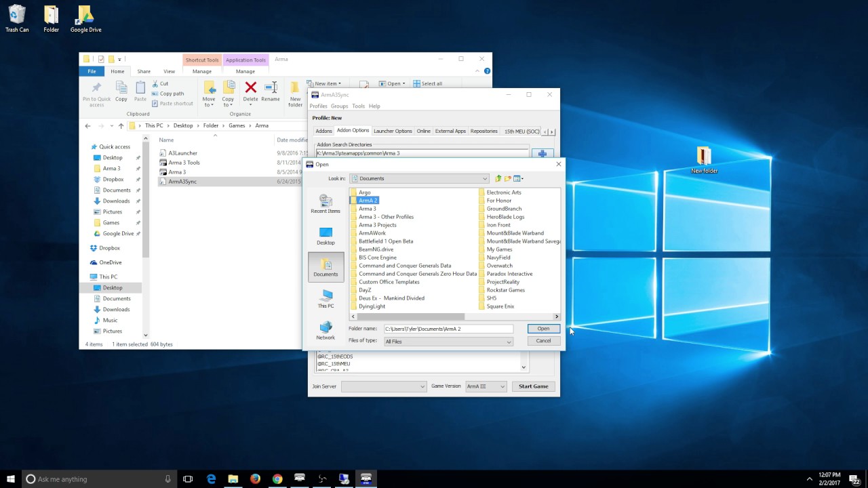The height and width of the screenshot is (488, 868).
Task: Click Select all in Explorer ribbon
Action: coord(427,83)
